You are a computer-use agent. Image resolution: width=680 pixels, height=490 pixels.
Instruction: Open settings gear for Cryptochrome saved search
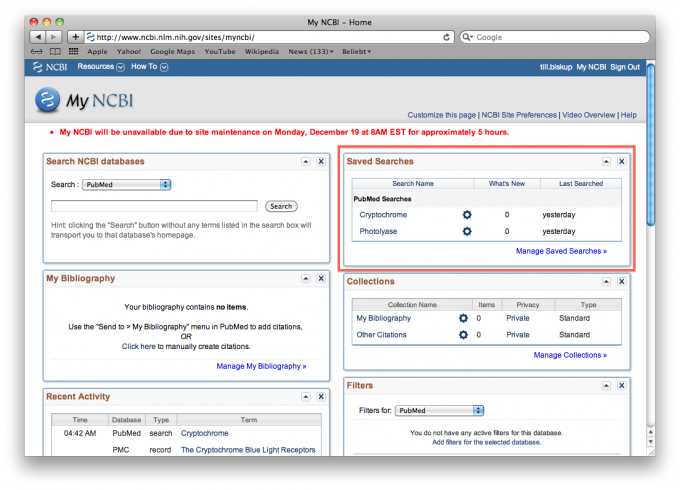pos(467,215)
